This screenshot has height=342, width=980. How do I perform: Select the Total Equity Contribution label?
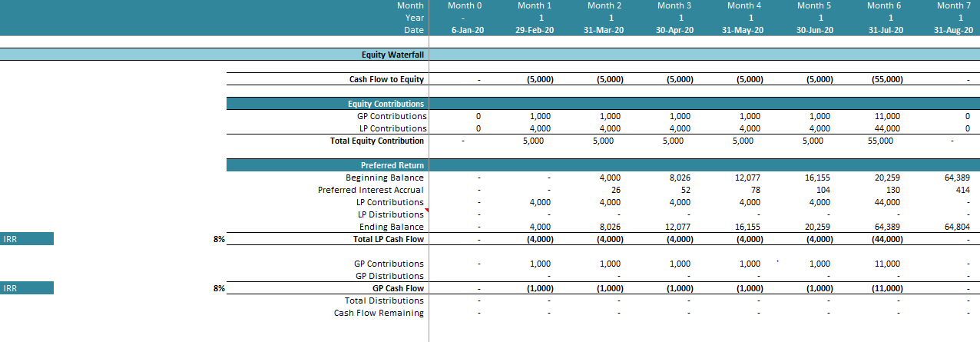(x=377, y=141)
